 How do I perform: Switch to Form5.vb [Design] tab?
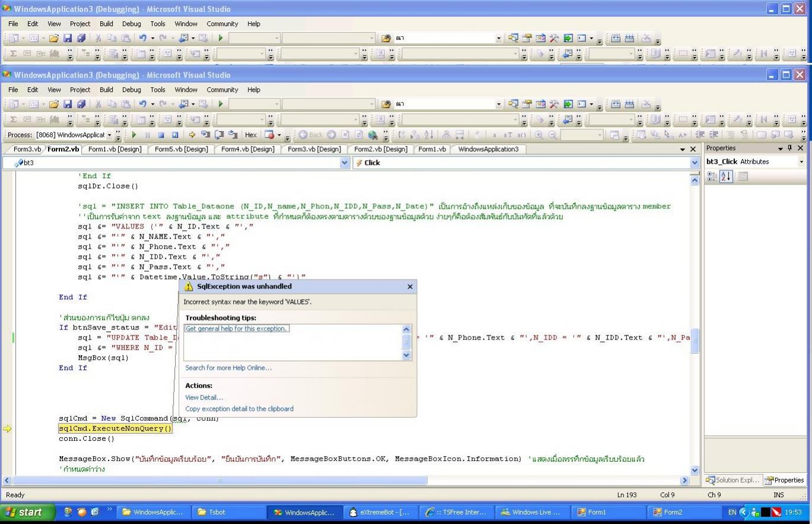[181, 149]
